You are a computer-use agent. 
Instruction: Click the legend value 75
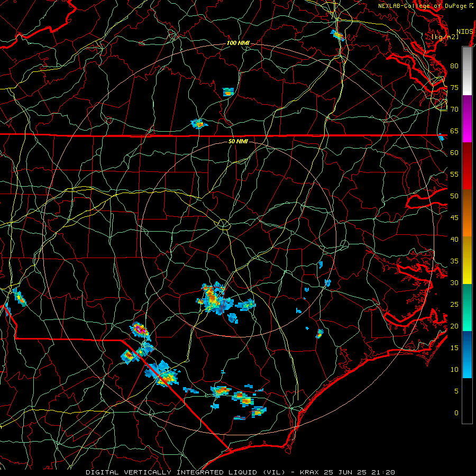click(x=454, y=88)
